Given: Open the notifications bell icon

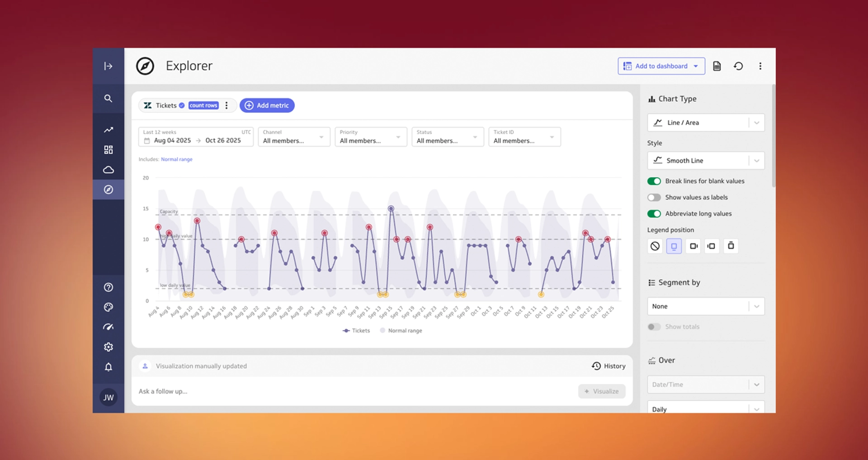Looking at the screenshot, I should (x=108, y=367).
